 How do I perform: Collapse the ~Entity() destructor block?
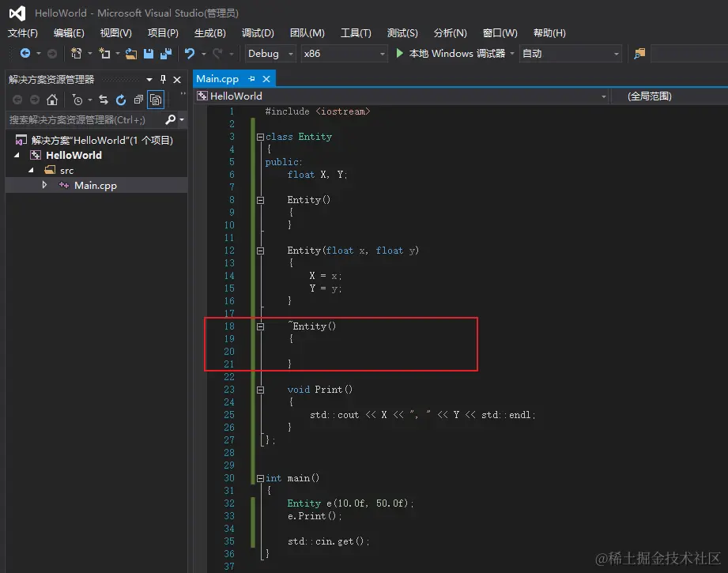261,326
